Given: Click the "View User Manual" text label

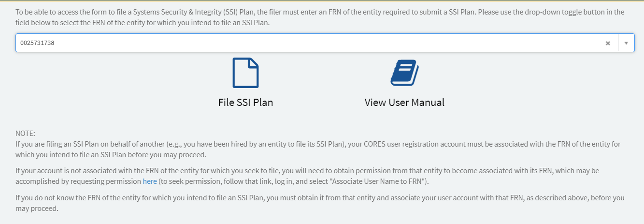Looking at the screenshot, I should (404, 103).
